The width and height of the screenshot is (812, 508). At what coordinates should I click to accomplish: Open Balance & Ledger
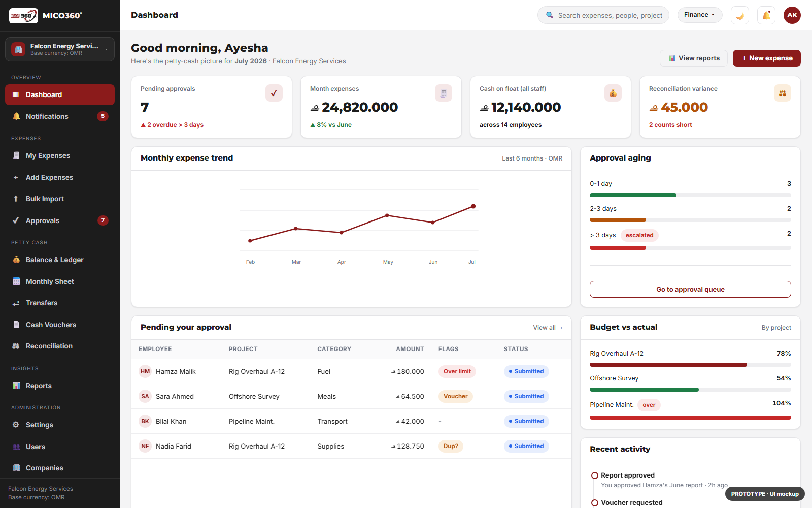[60, 260]
